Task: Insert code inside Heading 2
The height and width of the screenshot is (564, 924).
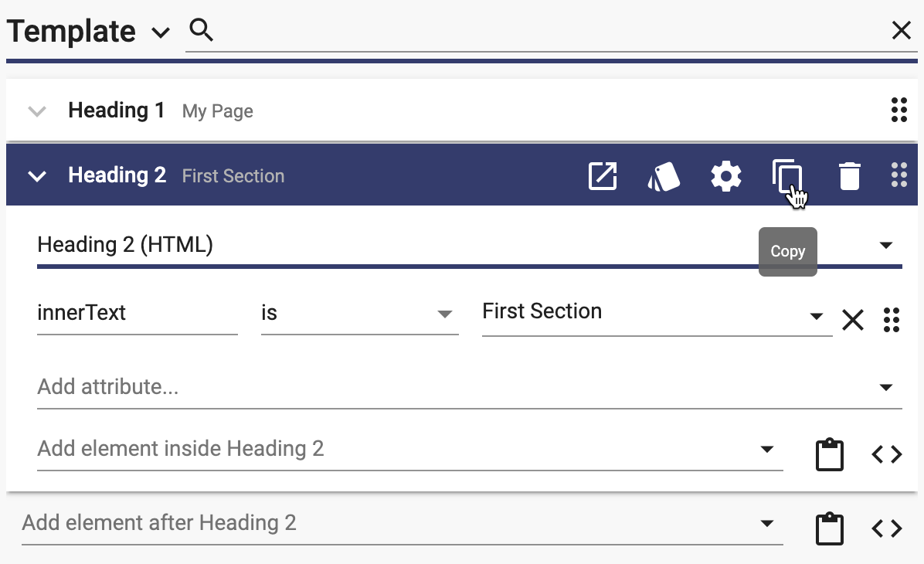Action: click(887, 454)
